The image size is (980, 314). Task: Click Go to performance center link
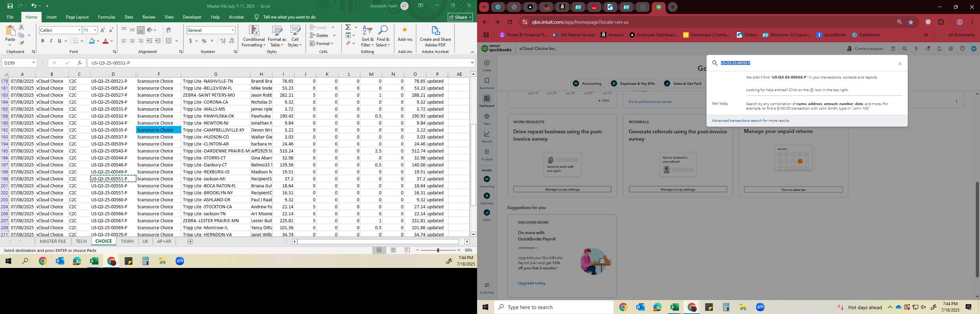coord(650,102)
